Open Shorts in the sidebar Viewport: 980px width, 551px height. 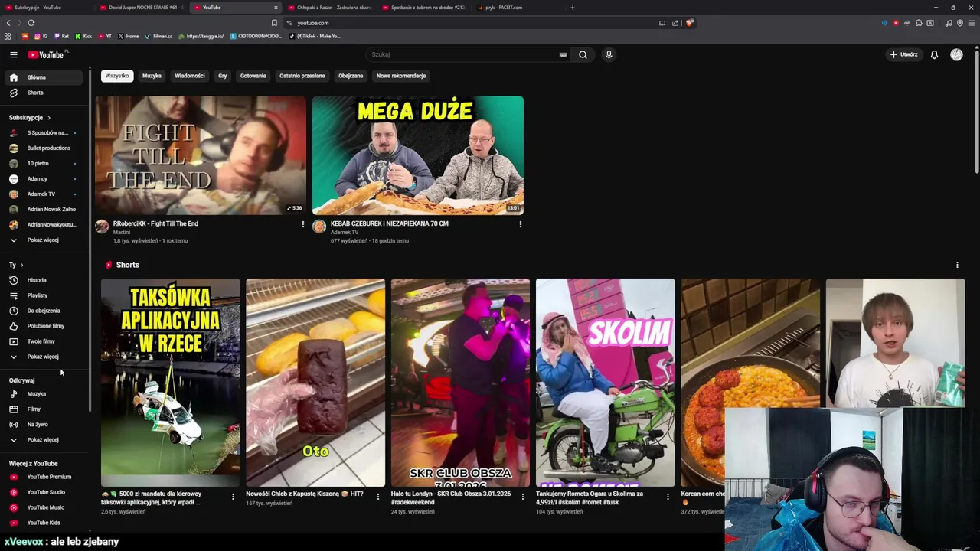point(43,93)
